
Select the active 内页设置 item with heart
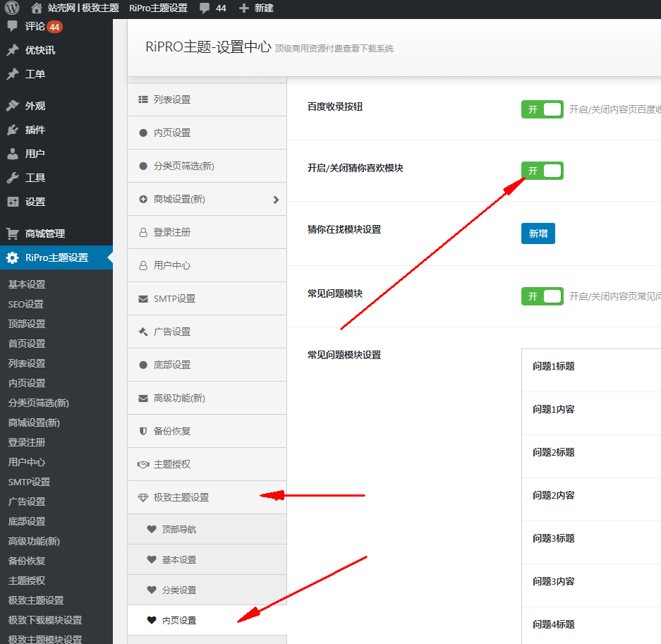tap(207, 621)
